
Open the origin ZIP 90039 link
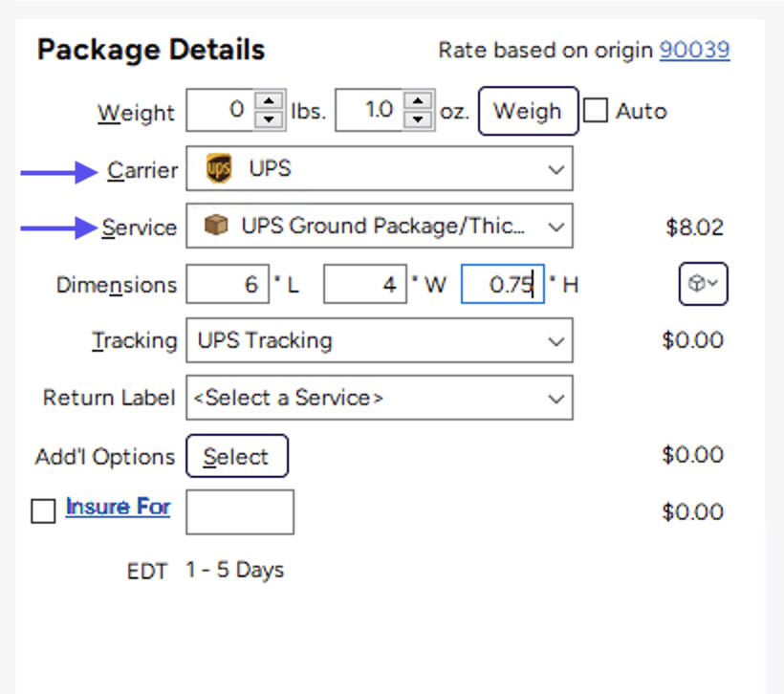click(x=695, y=50)
